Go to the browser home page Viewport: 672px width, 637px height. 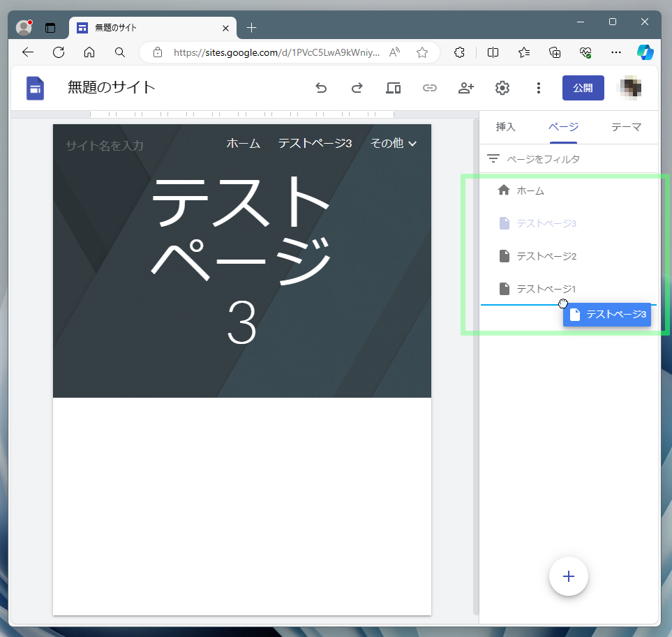pyautogui.click(x=89, y=52)
